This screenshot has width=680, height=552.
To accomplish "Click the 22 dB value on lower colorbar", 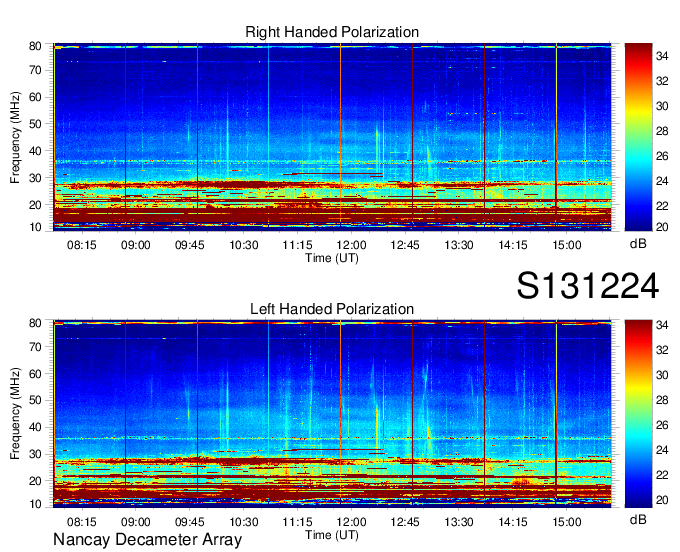I will click(662, 475).
